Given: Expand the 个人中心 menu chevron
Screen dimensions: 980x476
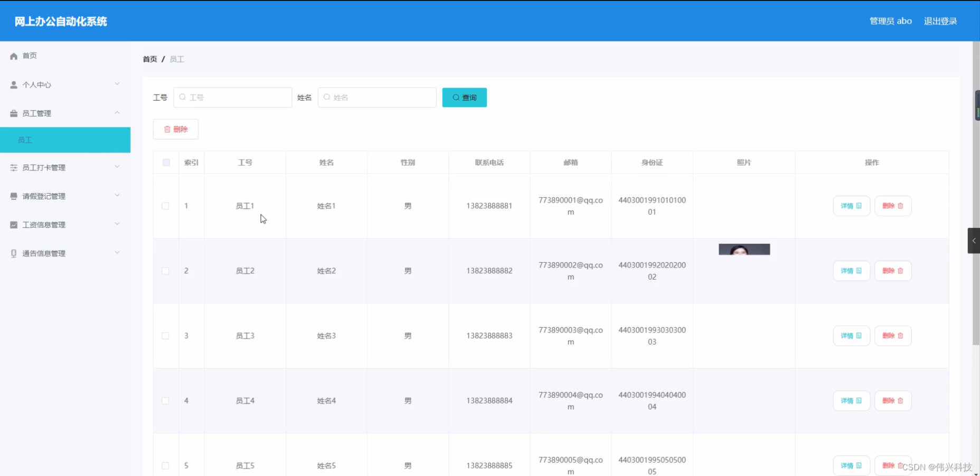Looking at the screenshot, I should click(117, 84).
